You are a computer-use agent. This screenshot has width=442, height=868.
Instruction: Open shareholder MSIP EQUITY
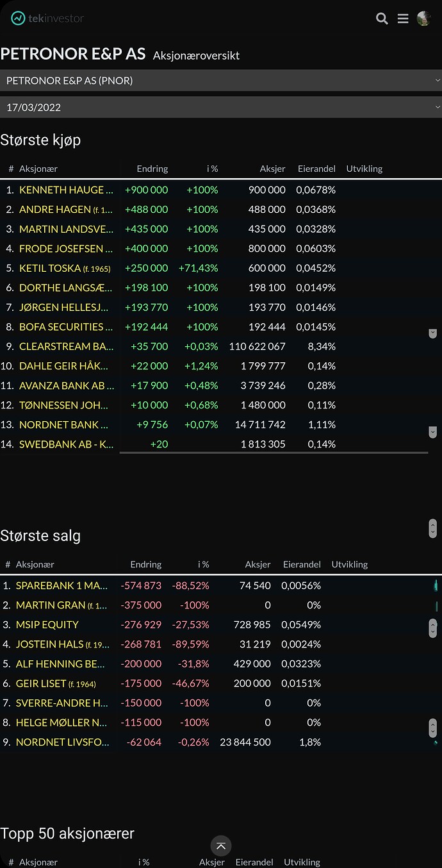(x=47, y=624)
